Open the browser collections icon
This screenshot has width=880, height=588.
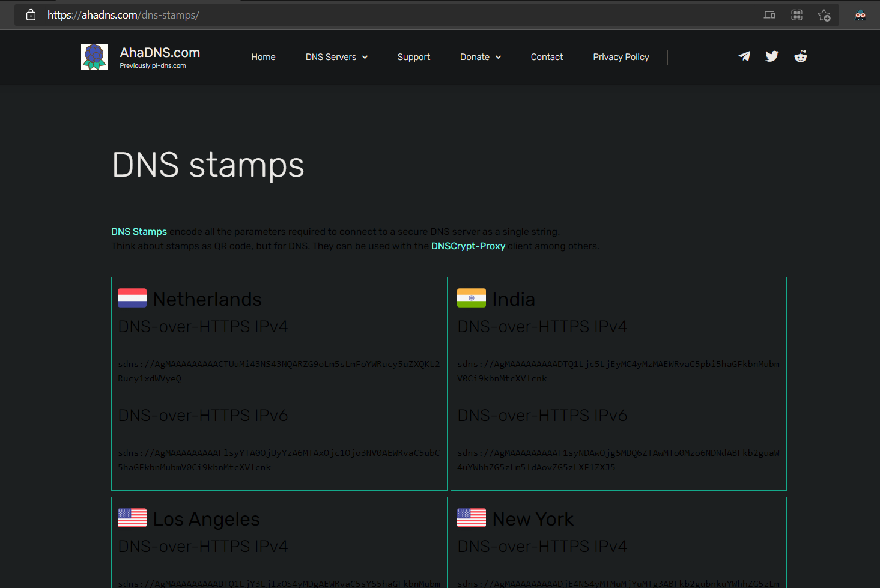pos(797,14)
